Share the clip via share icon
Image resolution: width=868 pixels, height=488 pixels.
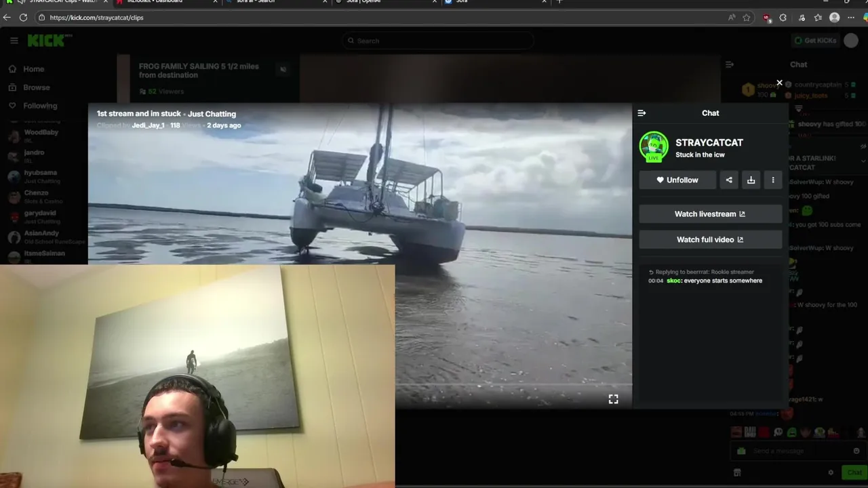click(x=729, y=180)
